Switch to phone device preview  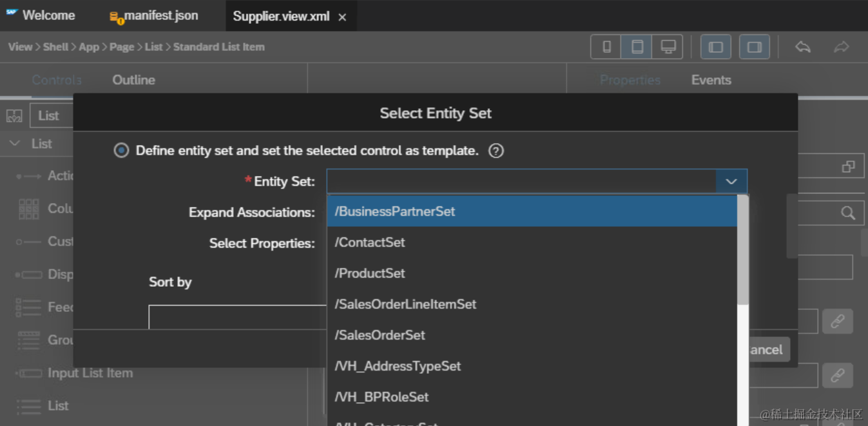click(606, 47)
